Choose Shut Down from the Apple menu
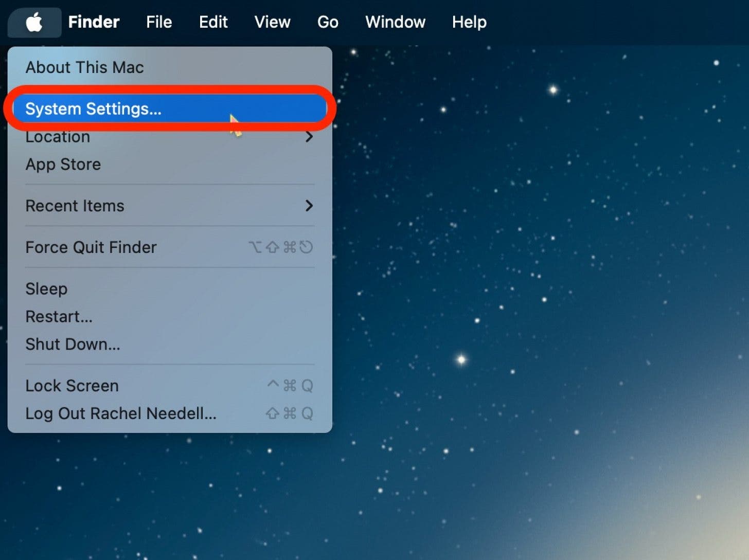Screen dimensions: 749x560 point(73,344)
